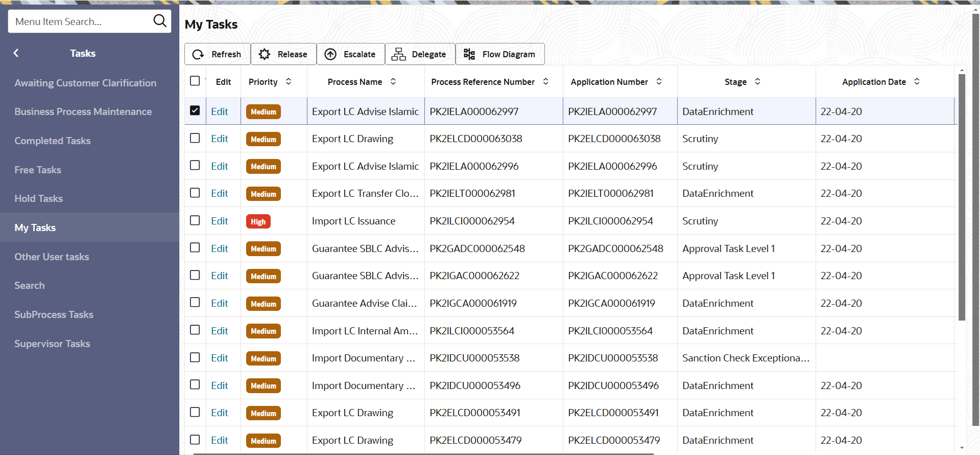Viewport: 980px width, 455px height.
Task: Click scrollbar up arrow
Action: click(x=962, y=70)
